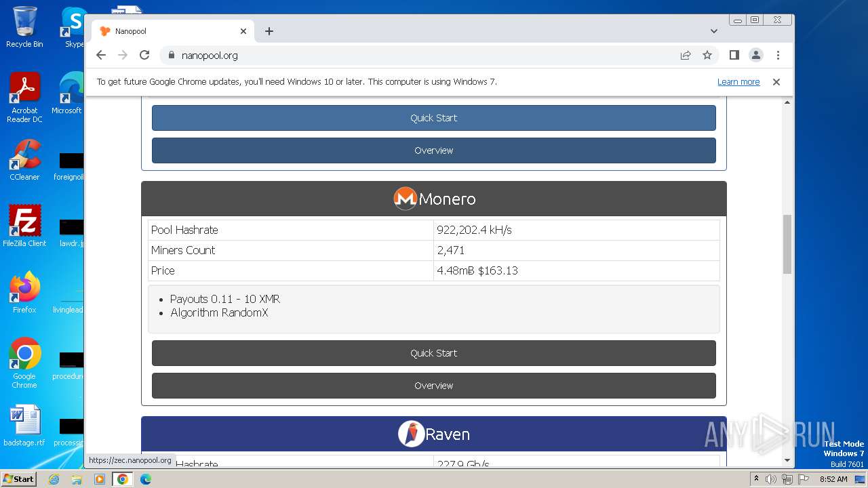The height and width of the screenshot is (488, 868).
Task: Switch to Chrome taskbar button
Action: click(123, 479)
